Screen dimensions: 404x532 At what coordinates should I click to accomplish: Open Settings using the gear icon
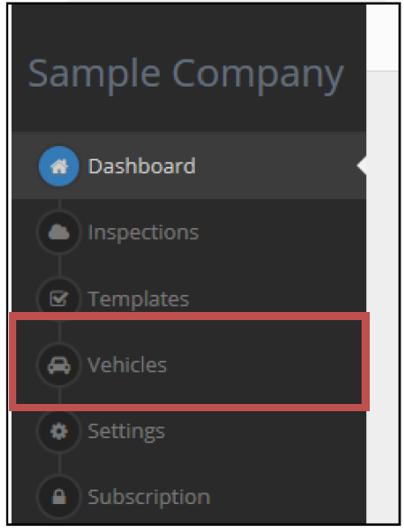(59, 432)
